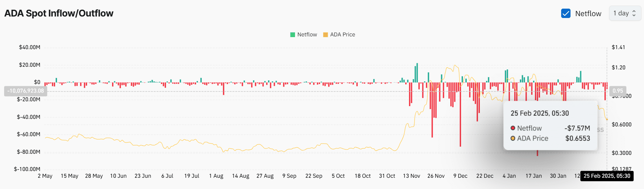Click the green Netflow legend swatch

coord(292,34)
